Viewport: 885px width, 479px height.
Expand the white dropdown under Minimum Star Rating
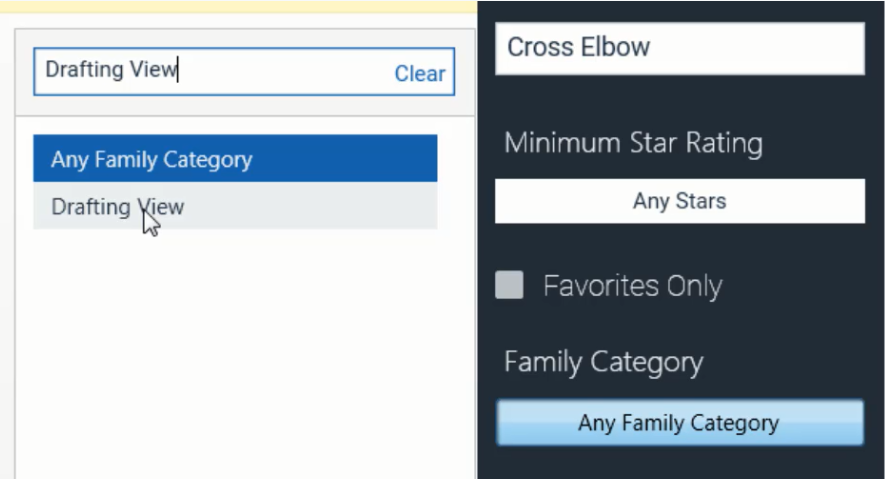click(679, 201)
